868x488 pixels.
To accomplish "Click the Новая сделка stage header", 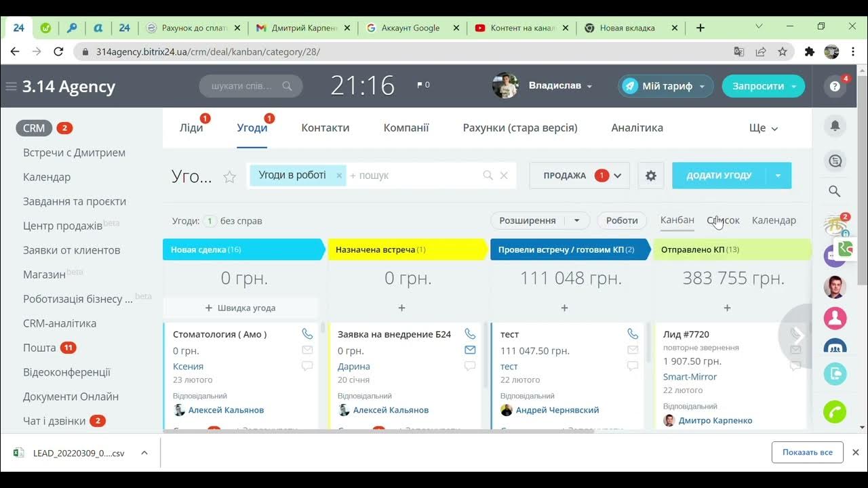I will tap(244, 249).
